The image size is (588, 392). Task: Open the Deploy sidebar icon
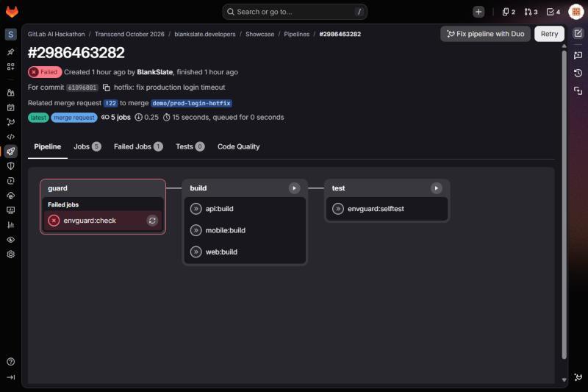10,181
